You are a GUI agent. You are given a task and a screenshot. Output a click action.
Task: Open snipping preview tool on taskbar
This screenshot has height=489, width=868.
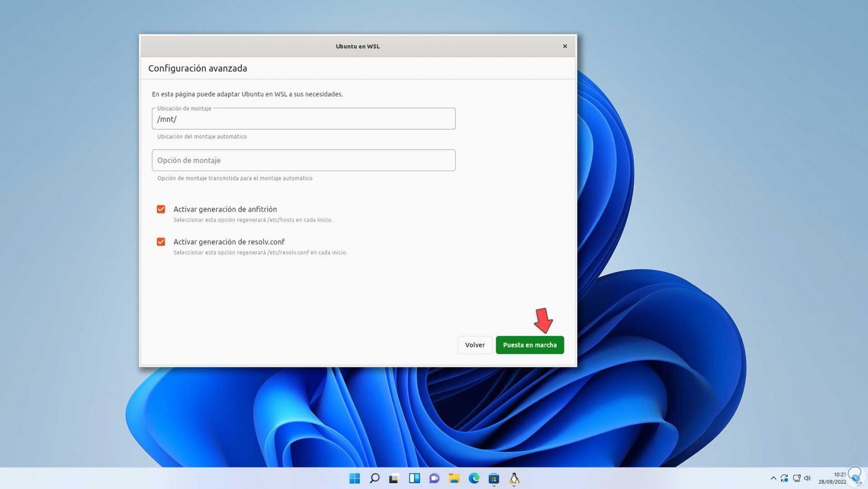tap(393, 478)
